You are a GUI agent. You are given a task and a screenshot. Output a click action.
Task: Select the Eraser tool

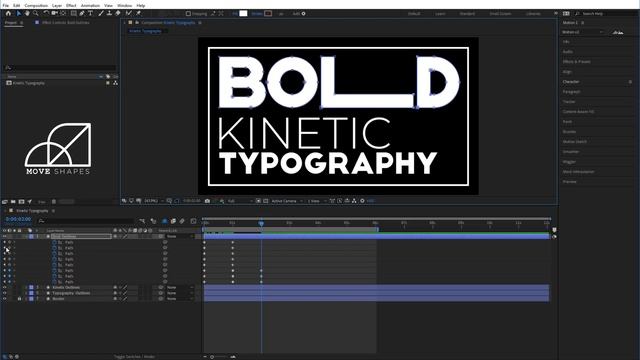coord(118,13)
